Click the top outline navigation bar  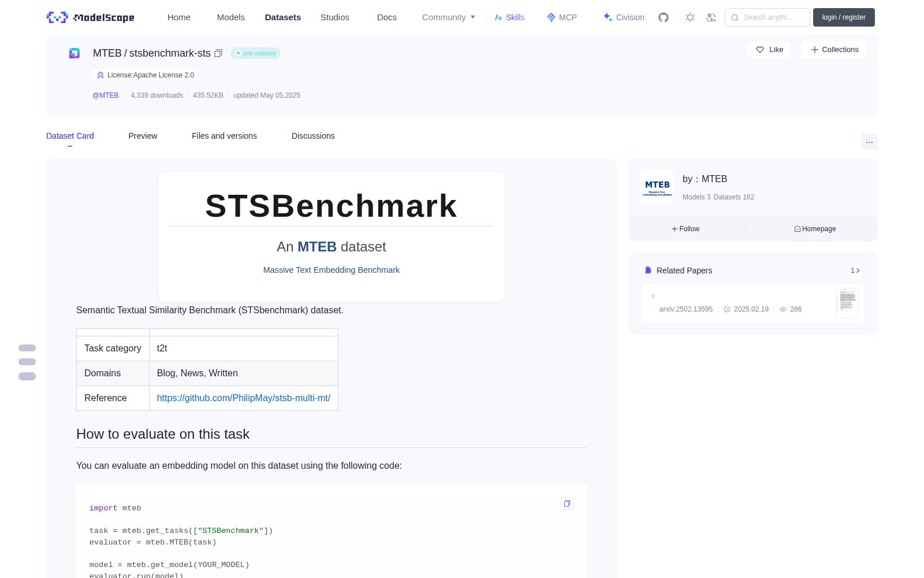[x=27, y=348]
